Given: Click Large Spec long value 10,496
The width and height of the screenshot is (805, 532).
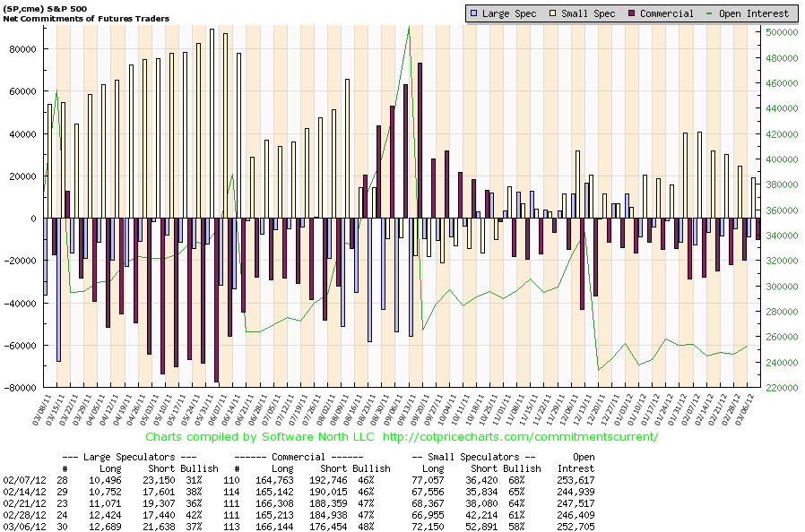Looking at the screenshot, I should [105, 480].
